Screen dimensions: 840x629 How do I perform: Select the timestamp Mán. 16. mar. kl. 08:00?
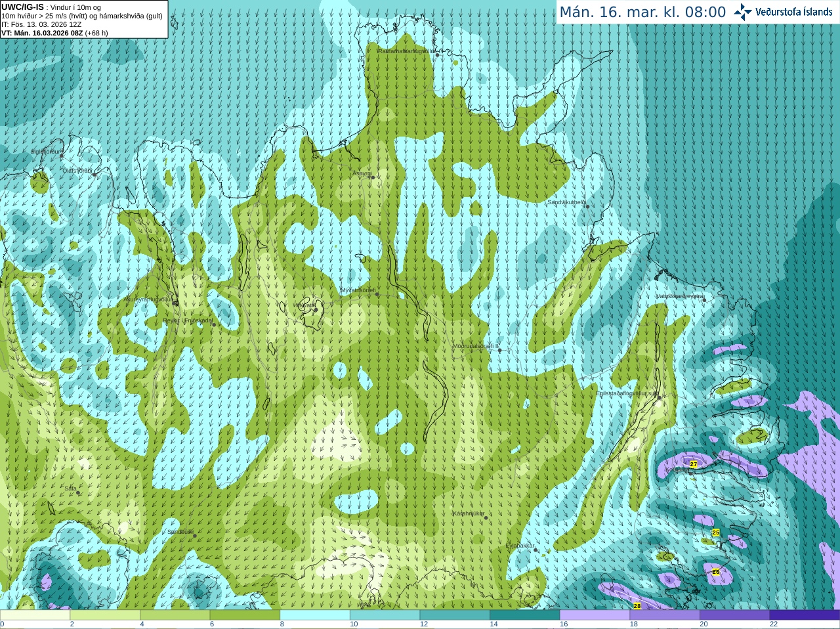(642, 12)
